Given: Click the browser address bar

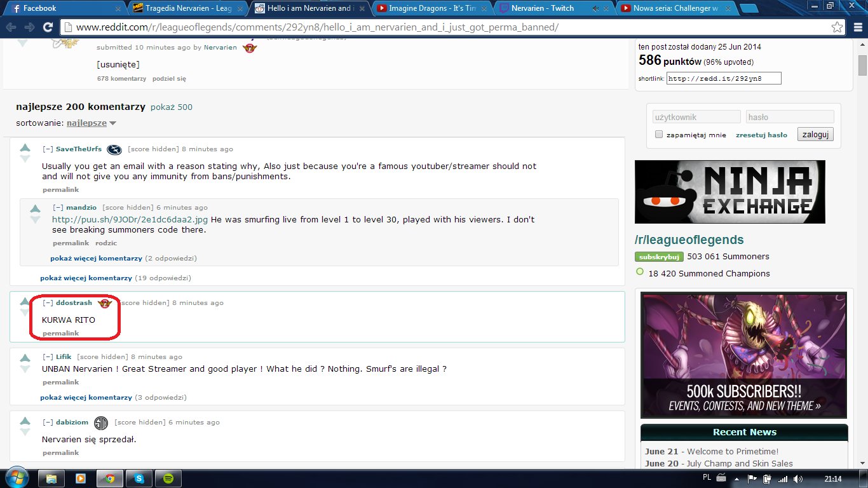Looking at the screenshot, I should tap(445, 27).
